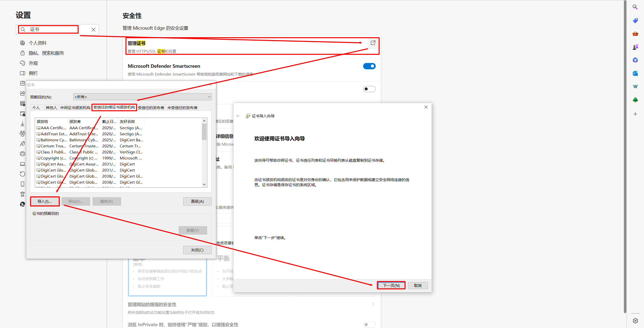Open the downloads arrow icon in settings sidebar

[x=22, y=123]
